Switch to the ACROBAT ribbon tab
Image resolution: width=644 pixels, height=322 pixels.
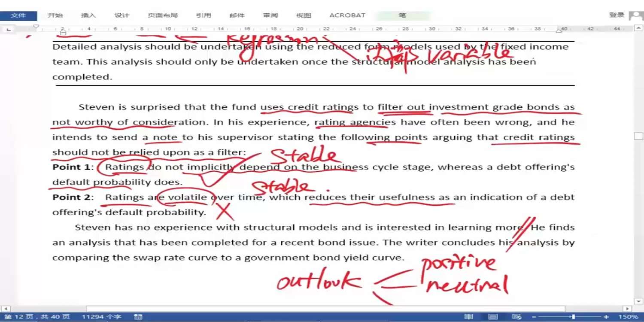point(347,15)
